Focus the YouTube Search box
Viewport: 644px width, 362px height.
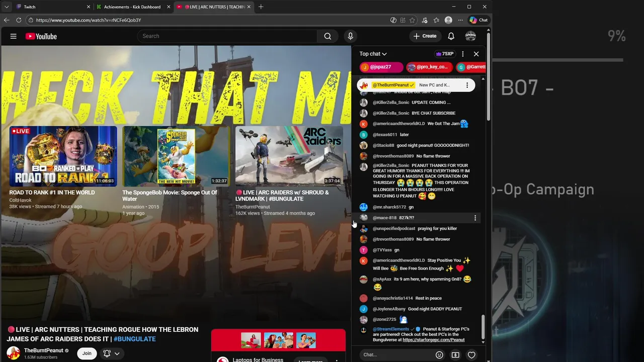pyautogui.click(x=227, y=36)
